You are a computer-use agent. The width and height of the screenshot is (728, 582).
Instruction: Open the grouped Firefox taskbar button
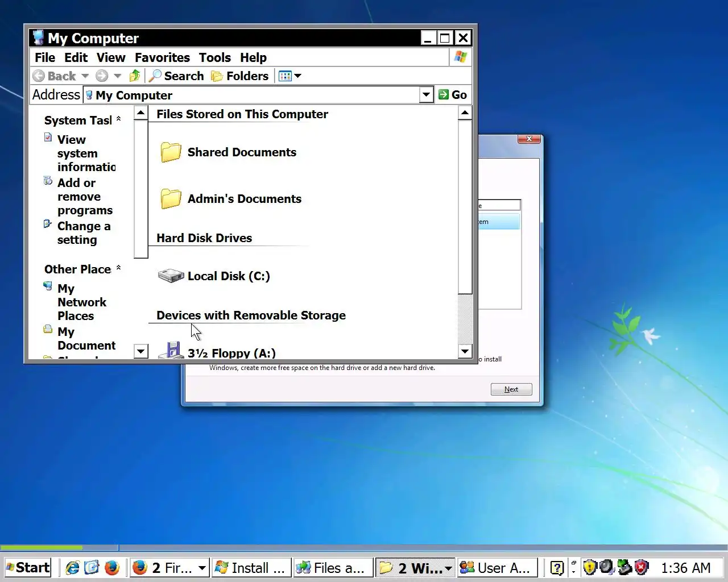[169, 567]
